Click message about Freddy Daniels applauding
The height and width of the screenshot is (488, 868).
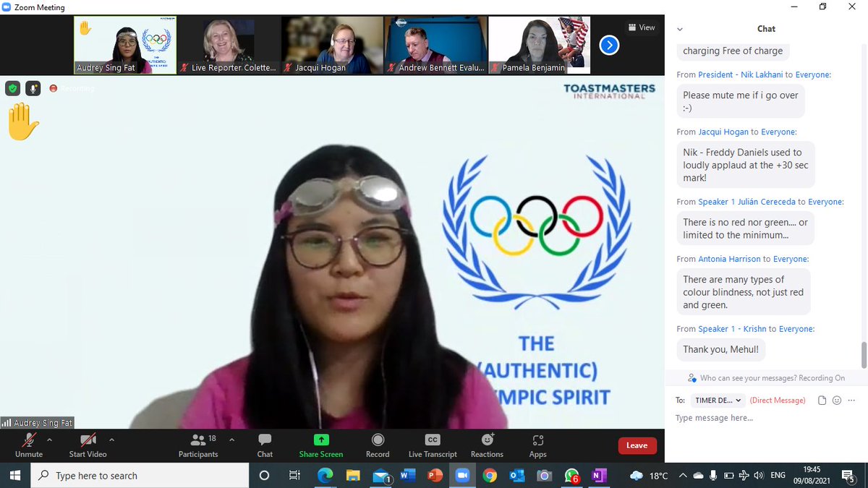[745, 165]
